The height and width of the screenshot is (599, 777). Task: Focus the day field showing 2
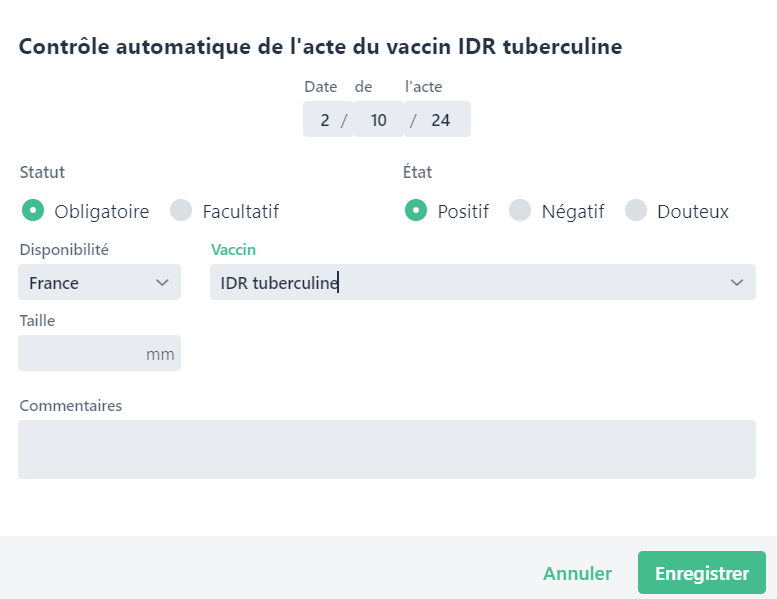coord(324,120)
